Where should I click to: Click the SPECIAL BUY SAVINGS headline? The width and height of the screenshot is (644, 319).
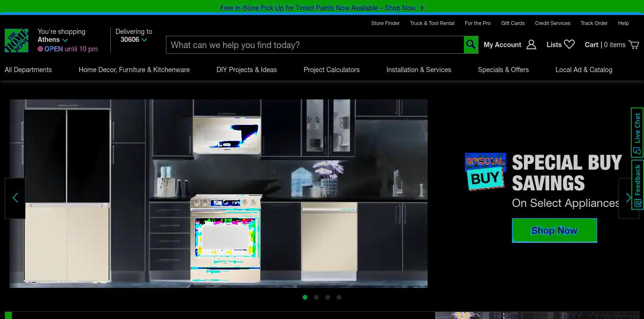[567, 173]
